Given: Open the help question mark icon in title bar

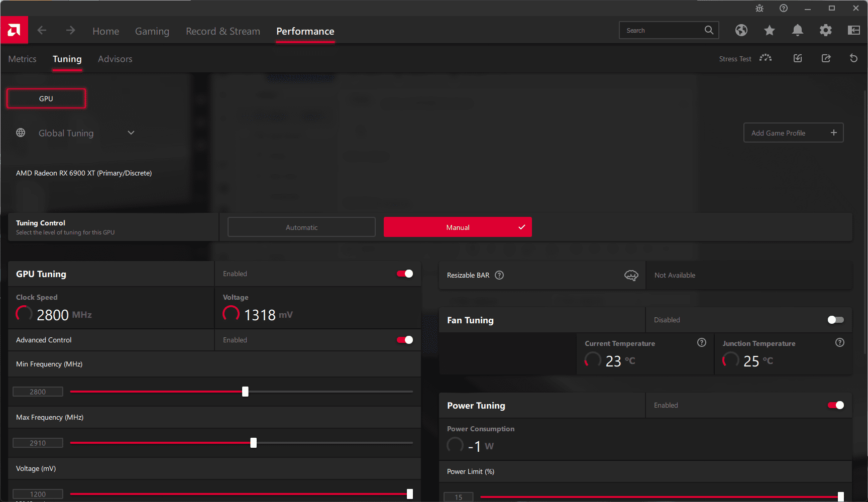Looking at the screenshot, I should point(784,8).
